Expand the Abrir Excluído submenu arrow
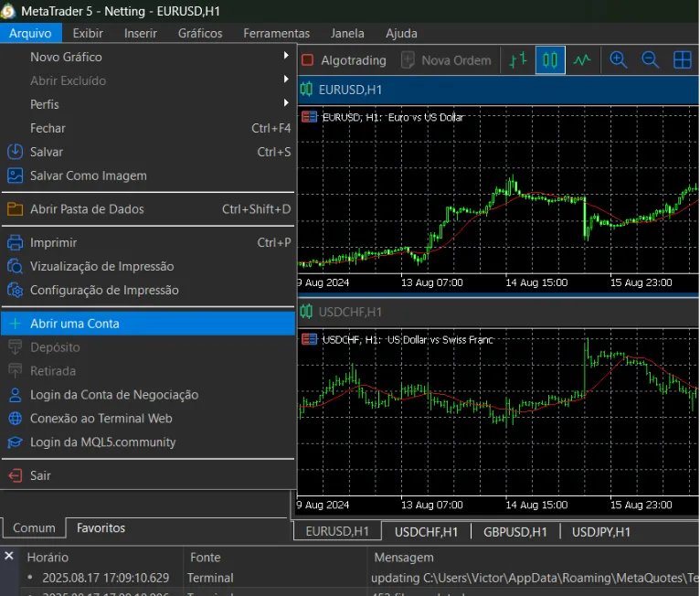Image resolution: width=700 pixels, height=596 pixels. coord(286,79)
